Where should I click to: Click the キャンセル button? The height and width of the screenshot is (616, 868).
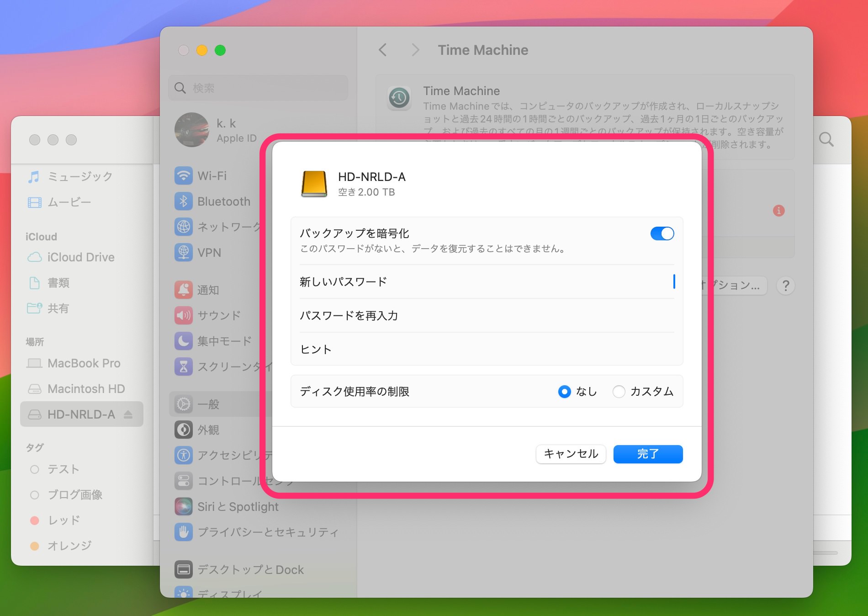571,454
